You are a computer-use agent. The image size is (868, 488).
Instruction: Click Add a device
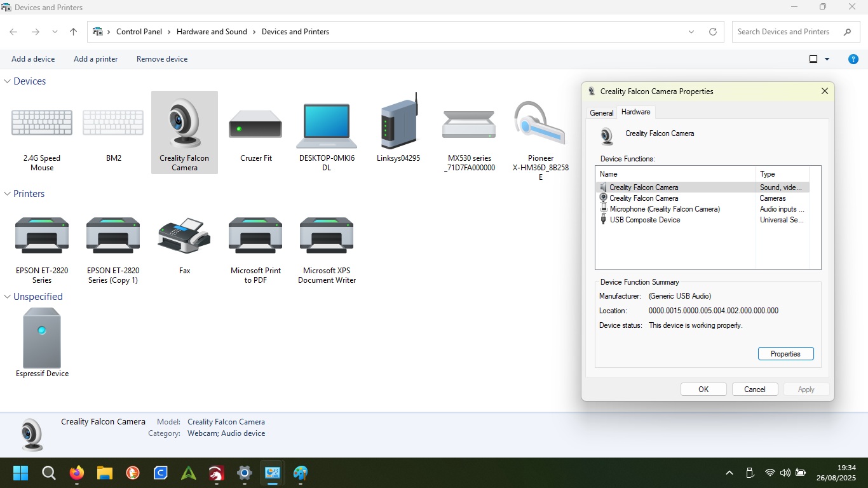33,59
